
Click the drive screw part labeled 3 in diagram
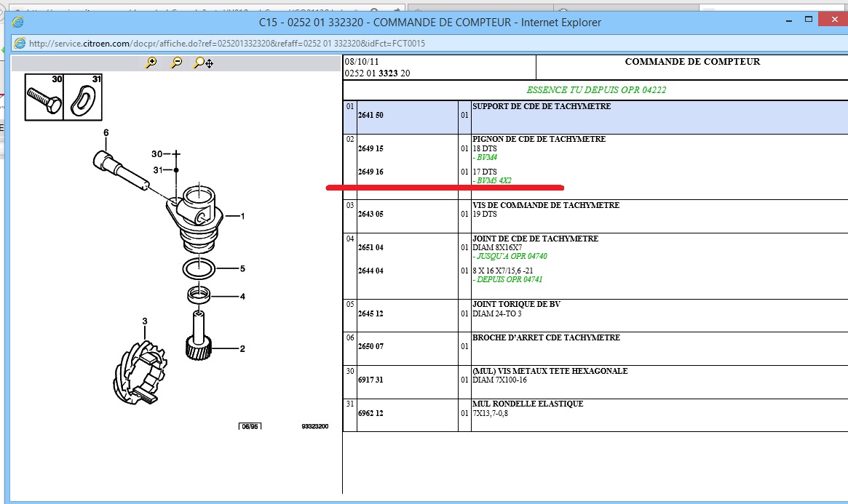[138, 372]
